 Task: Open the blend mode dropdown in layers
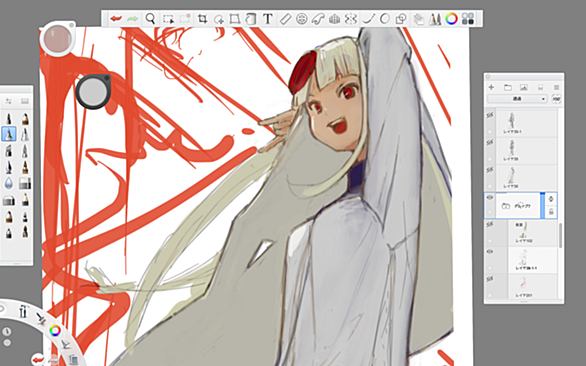pyautogui.click(x=517, y=99)
